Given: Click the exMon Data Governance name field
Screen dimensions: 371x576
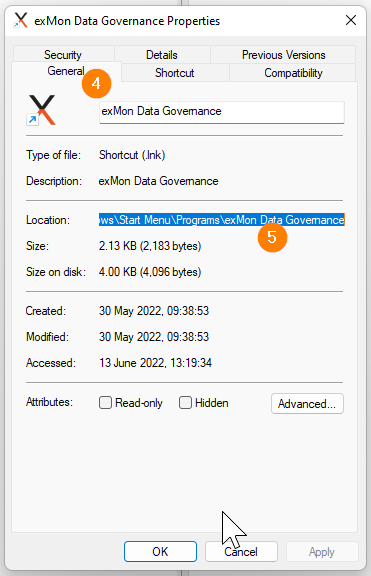Looking at the screenshot, I should point(222,112).
